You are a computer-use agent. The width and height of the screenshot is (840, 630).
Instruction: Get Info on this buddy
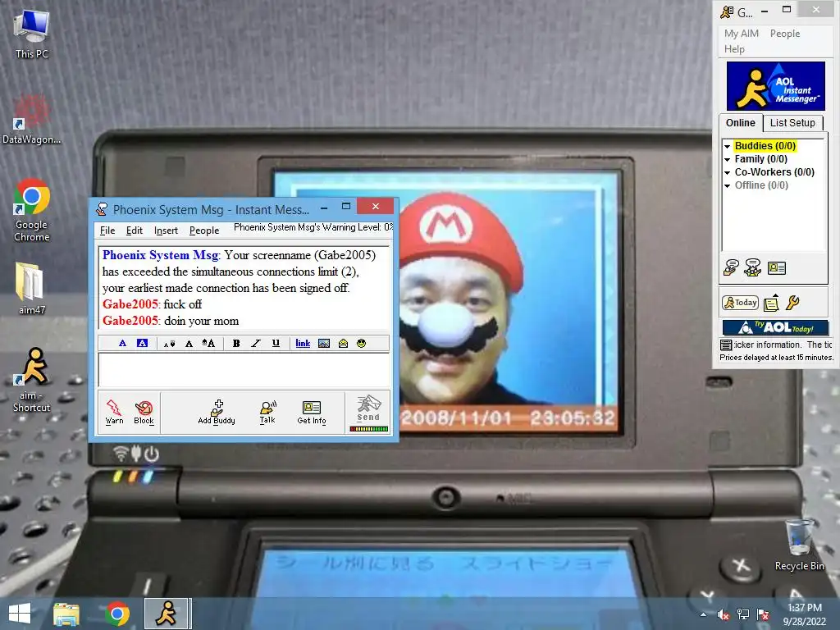(312, 412)
